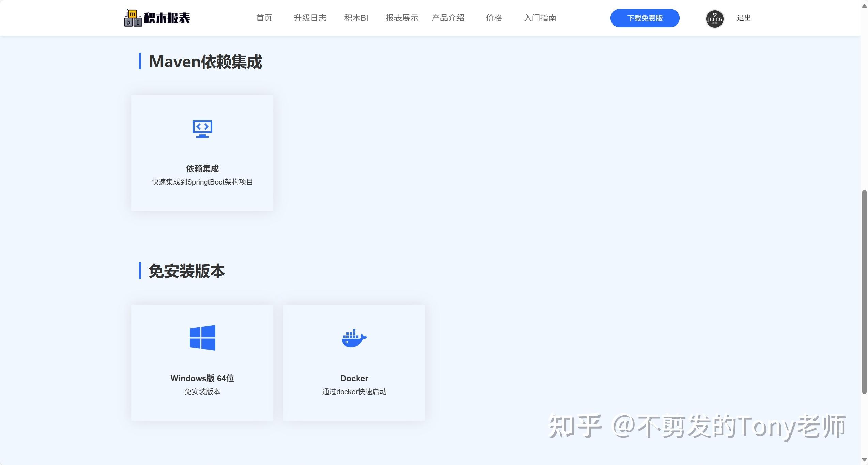Click the Docker card title
This screenshot has width=868, height=465.
tap(354, 378)
